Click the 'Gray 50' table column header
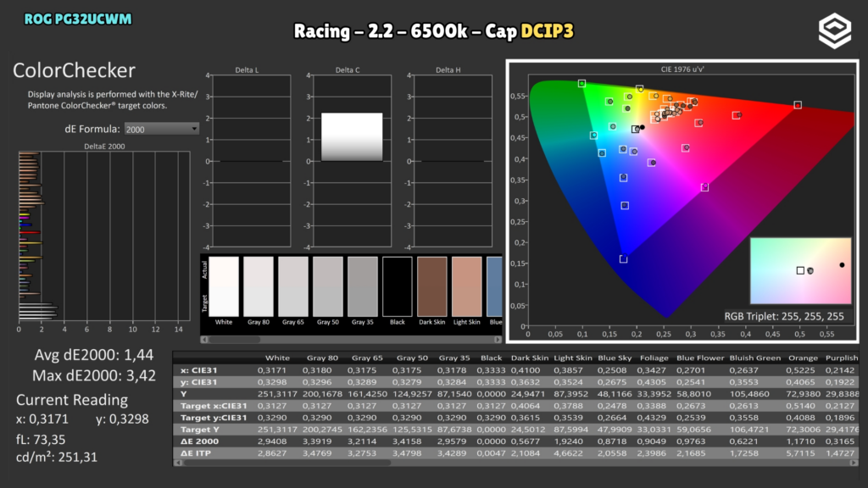 click(412, 358)
